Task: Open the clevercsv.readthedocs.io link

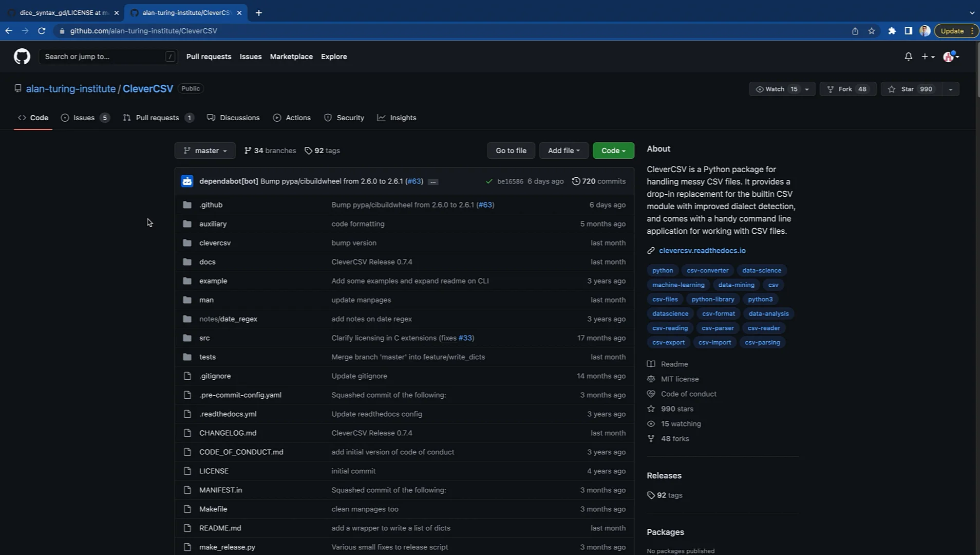Action: tap(702, 251)
